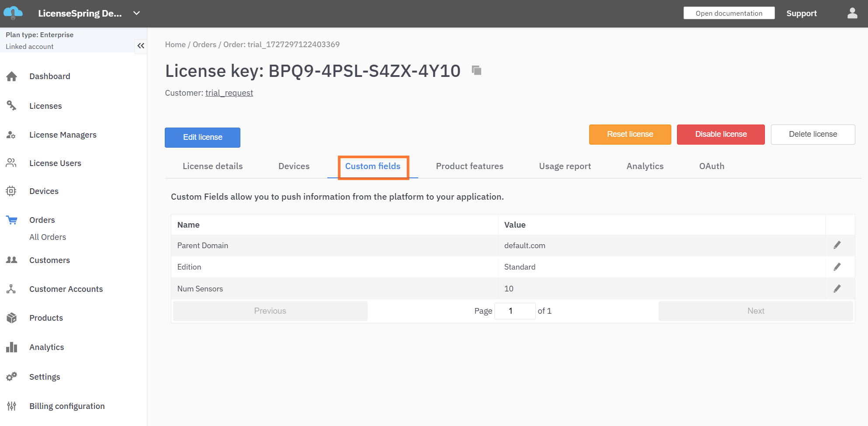Copy the license key to clipboard
868x426 pixels.
pyautogui.click(x=476, y=70)
